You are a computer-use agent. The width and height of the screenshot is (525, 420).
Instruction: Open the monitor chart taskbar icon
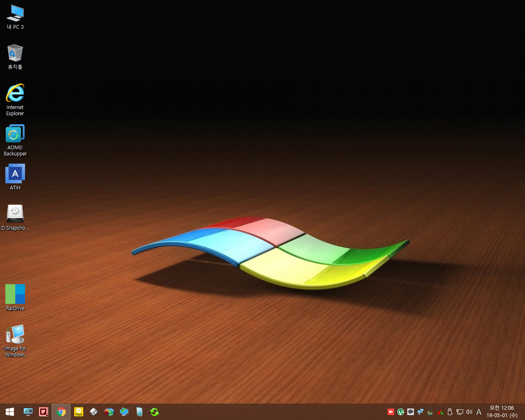coord(28,412)
